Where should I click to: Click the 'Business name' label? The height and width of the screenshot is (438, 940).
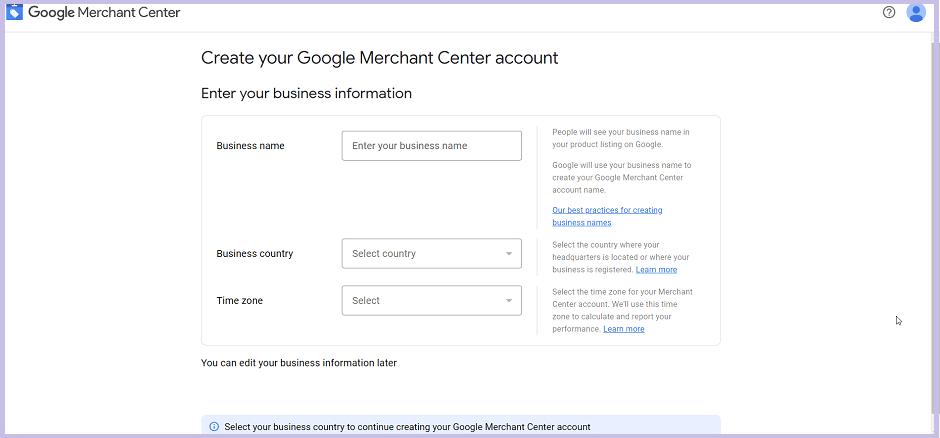(251, 146)
